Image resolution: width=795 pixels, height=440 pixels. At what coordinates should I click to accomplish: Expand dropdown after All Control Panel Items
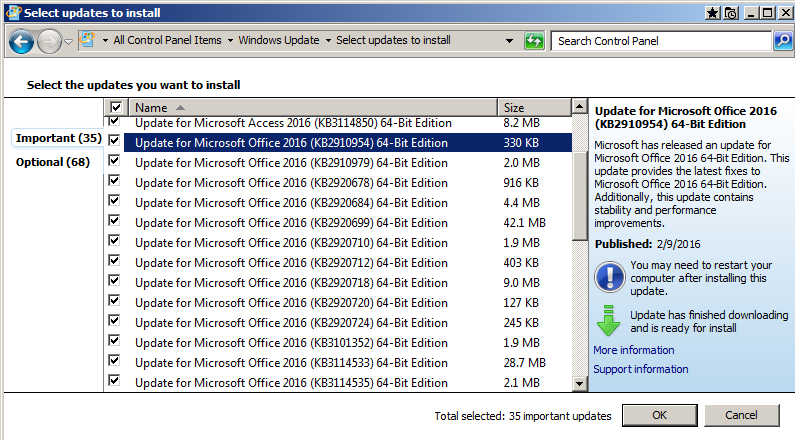230,41
